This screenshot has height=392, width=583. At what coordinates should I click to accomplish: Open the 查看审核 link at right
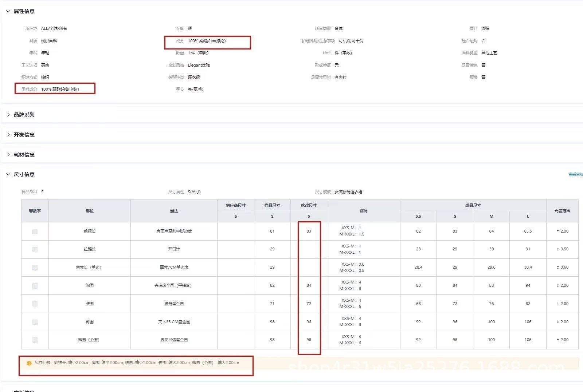point(575,175)
